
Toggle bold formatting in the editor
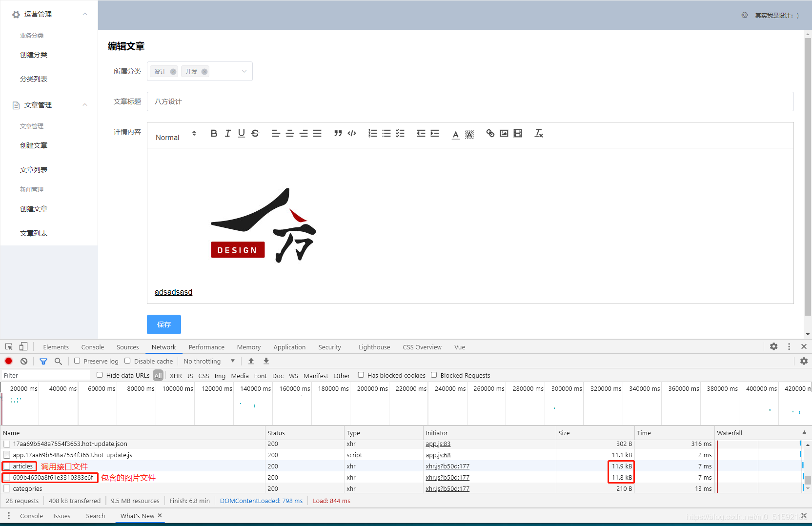pos(213,133)
